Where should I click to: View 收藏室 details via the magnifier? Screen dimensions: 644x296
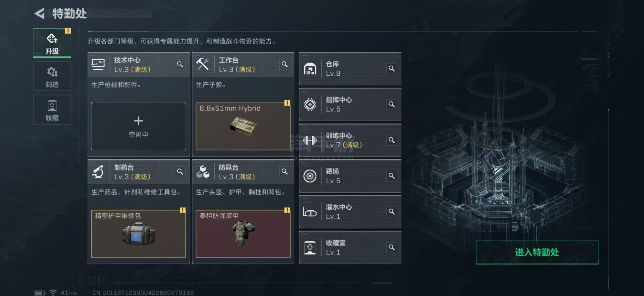click(x=392, y=248)
